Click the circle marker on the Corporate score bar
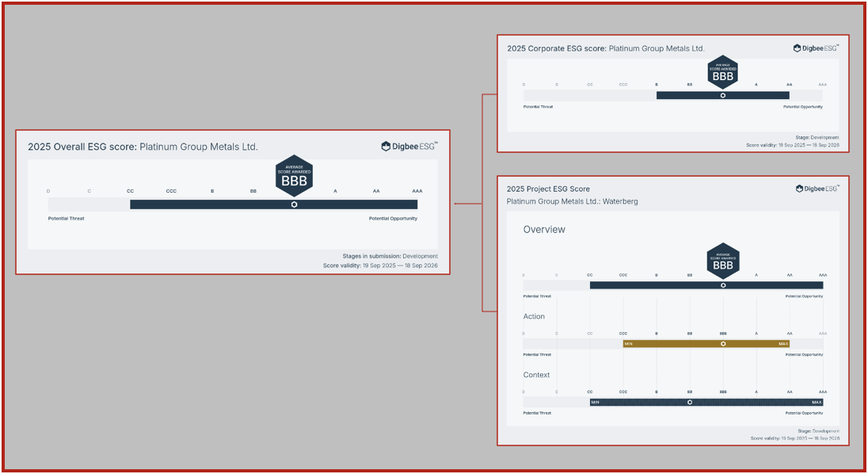868x474 pixels. [722, 95]
